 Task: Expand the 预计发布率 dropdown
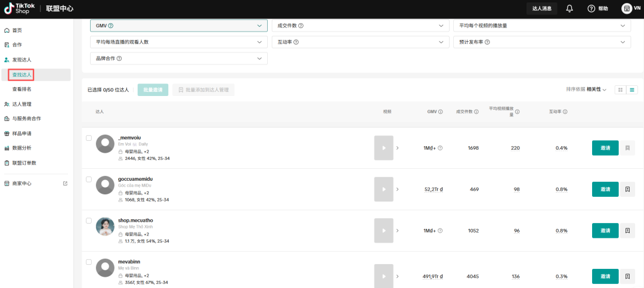point(542,42)
